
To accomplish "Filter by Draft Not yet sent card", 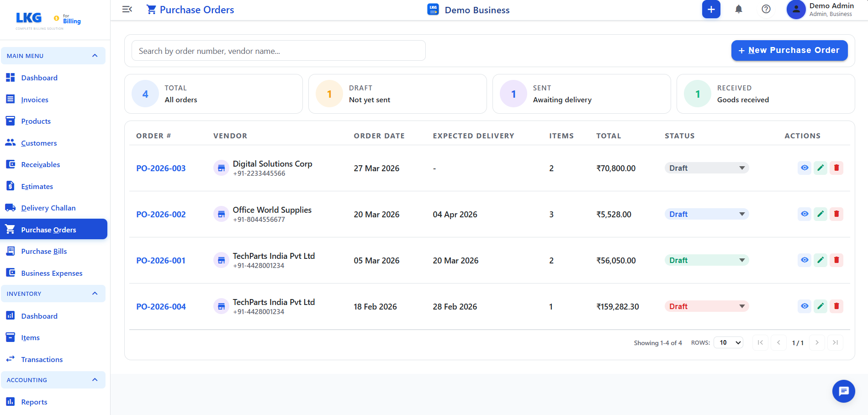I will [397, 94].
